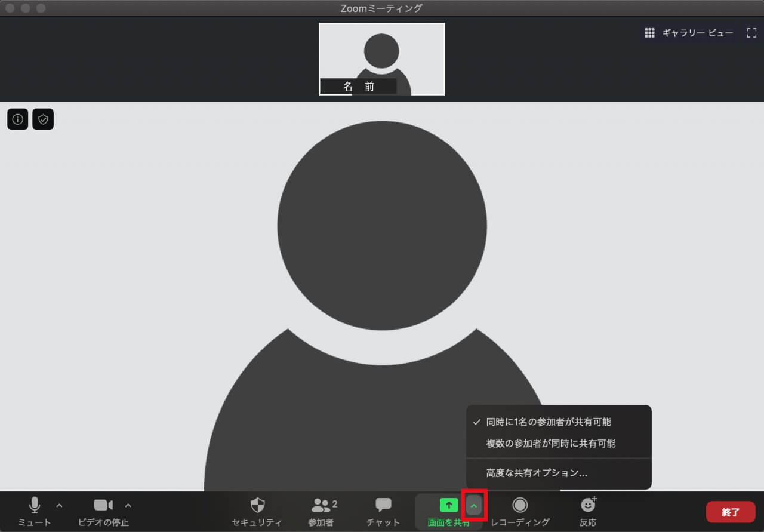The width and height of the screenshot is (764, 532).
Task: Click the 参加者 label text
Action: [321, 522]
